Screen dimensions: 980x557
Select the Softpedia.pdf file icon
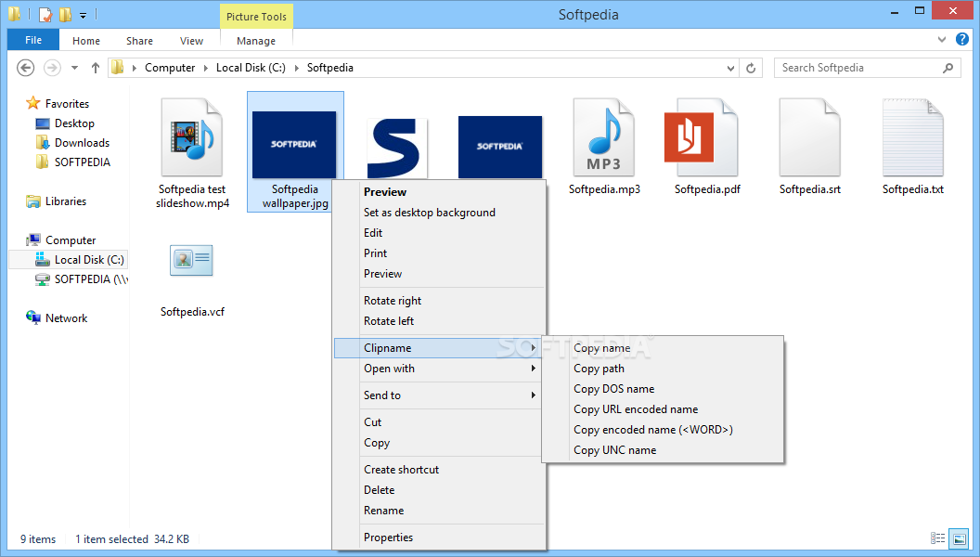[701, 137]
